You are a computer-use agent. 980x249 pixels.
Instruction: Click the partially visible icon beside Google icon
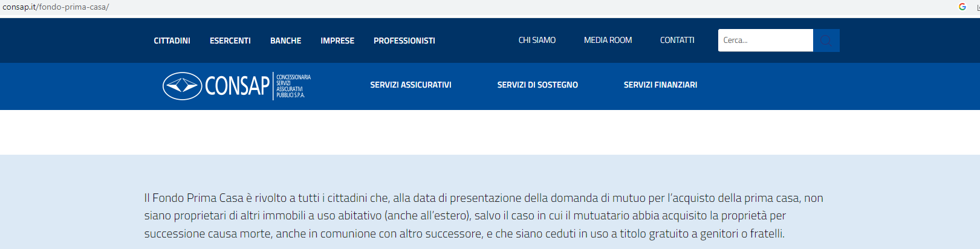[x=978, y=7]
